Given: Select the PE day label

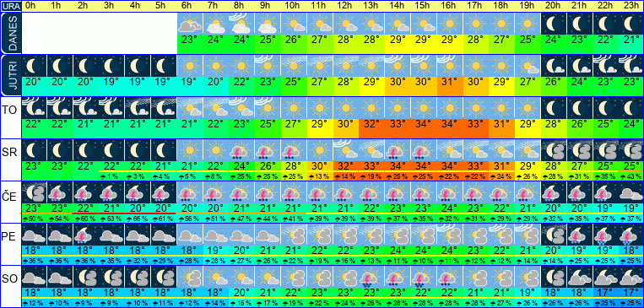Looking at the screenshot, I should 8,236.
